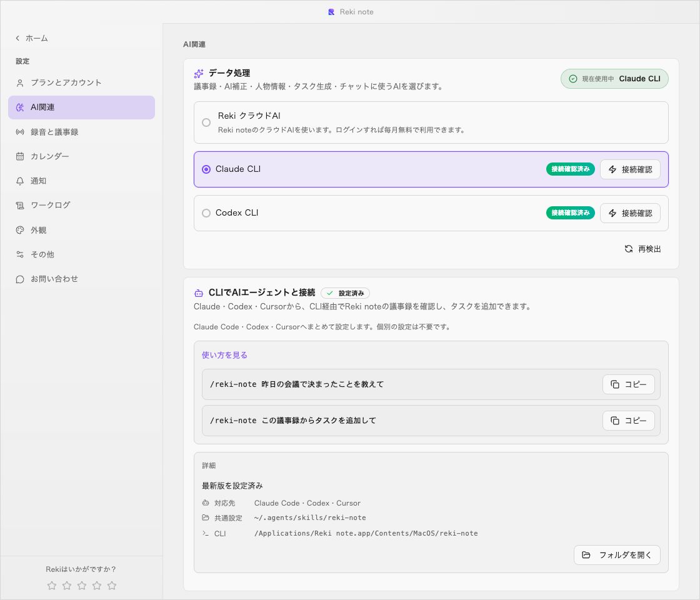Click the Claude Code · Codex · Cursor value
Image resolution: width=700 pixels, height=600 pixels.
point(307,503)
